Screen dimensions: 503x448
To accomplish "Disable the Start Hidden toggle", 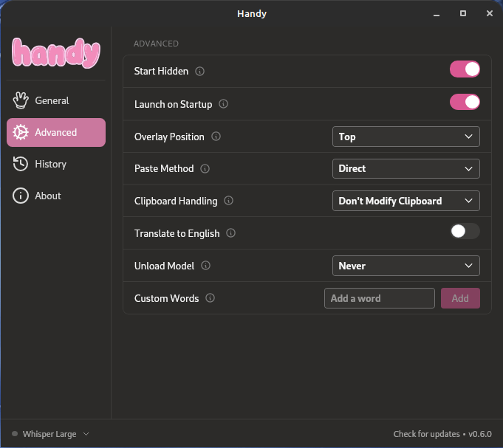I will pyautogui.click(x=465, y=69).
